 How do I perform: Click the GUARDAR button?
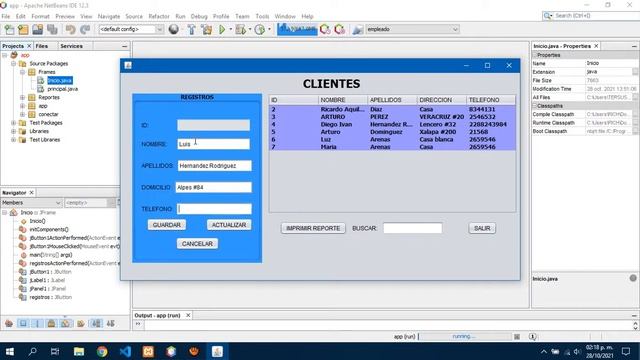[167, 225]
